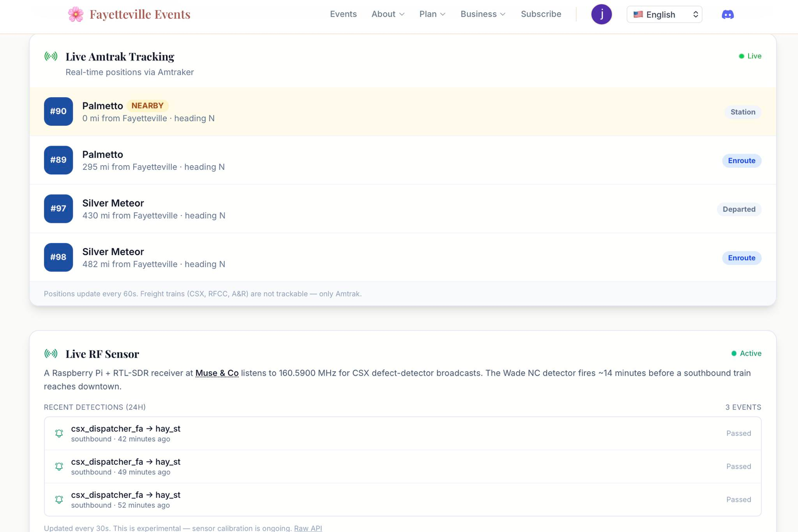Click the Enroute badge for Palmetto #89
The image size is (798, 532).
[x=742, y=161]
